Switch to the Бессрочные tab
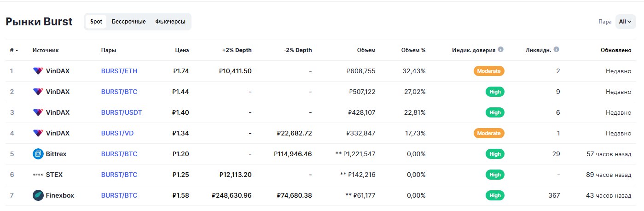 128,22
